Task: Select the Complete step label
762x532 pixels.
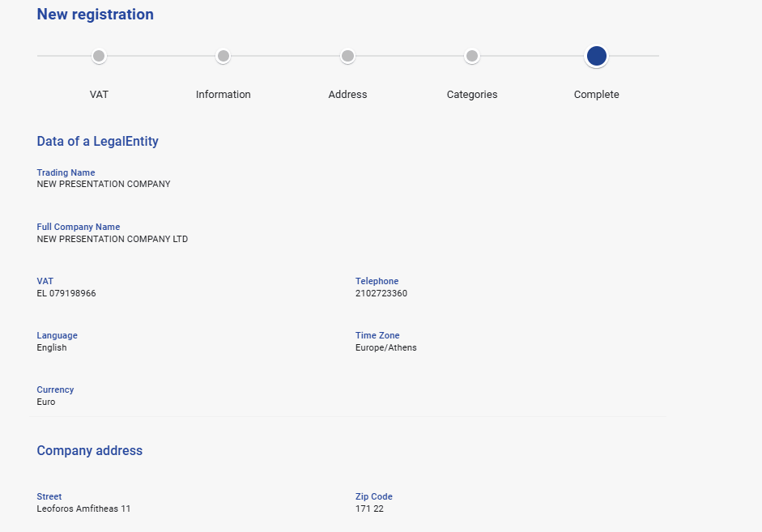Action: (597, 95)
